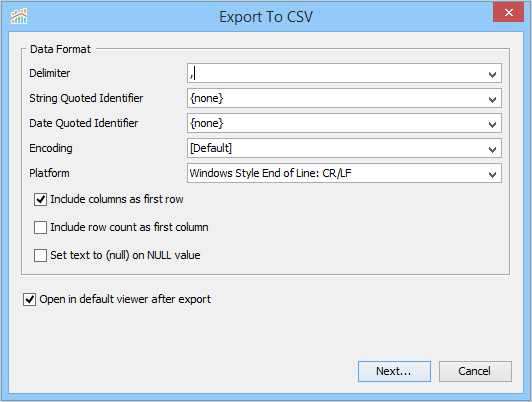
Task: Check Set text to (null) on NULL value
Action: 40,255
